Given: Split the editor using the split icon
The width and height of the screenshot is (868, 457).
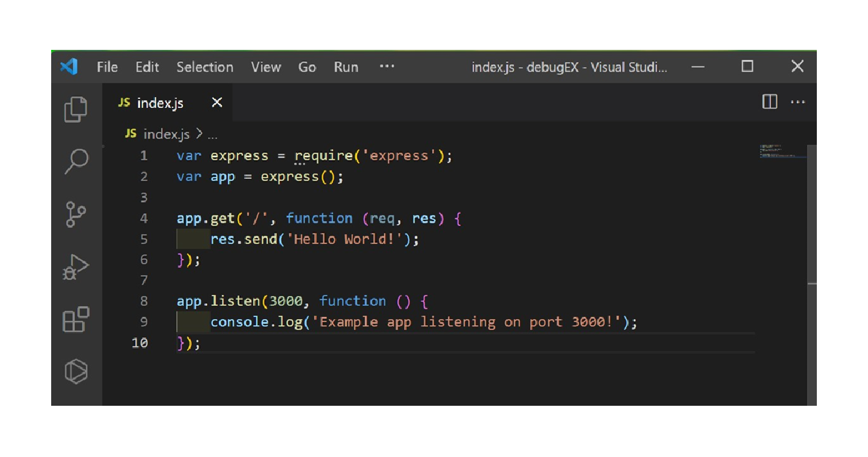Looking at the screenshot, I should (x=769, y=101).
